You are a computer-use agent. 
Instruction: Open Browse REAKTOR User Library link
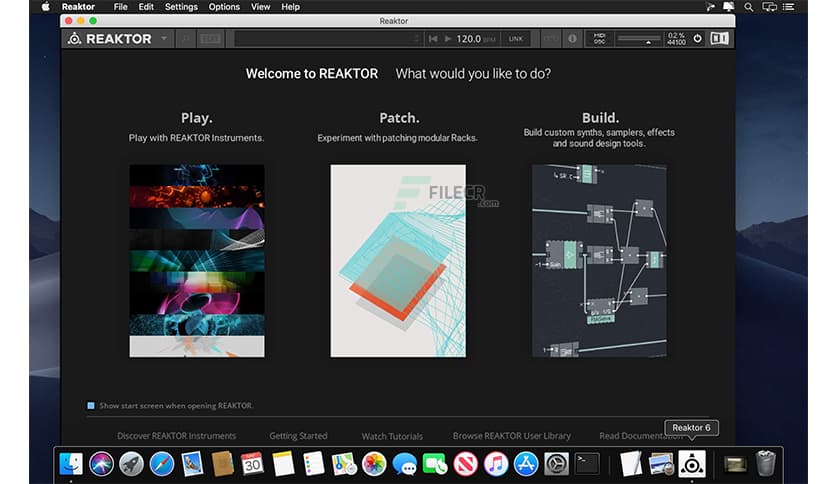click(x=512, y=435)
